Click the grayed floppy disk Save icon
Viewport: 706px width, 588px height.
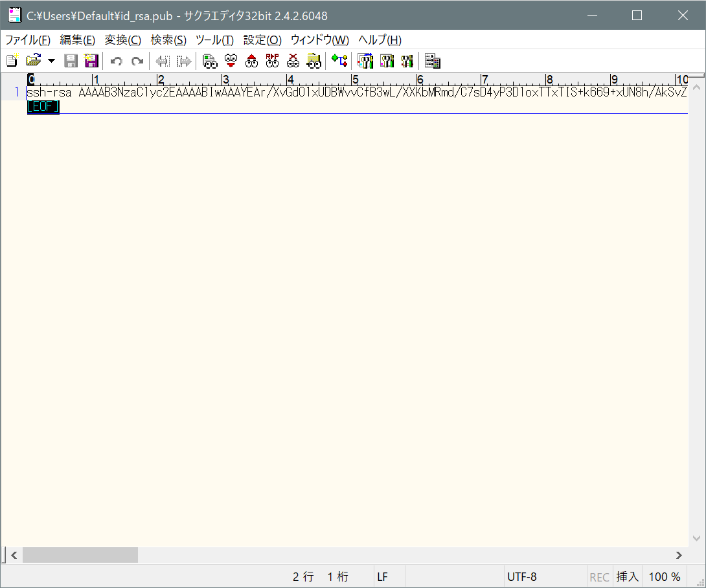tap(71, 60)
